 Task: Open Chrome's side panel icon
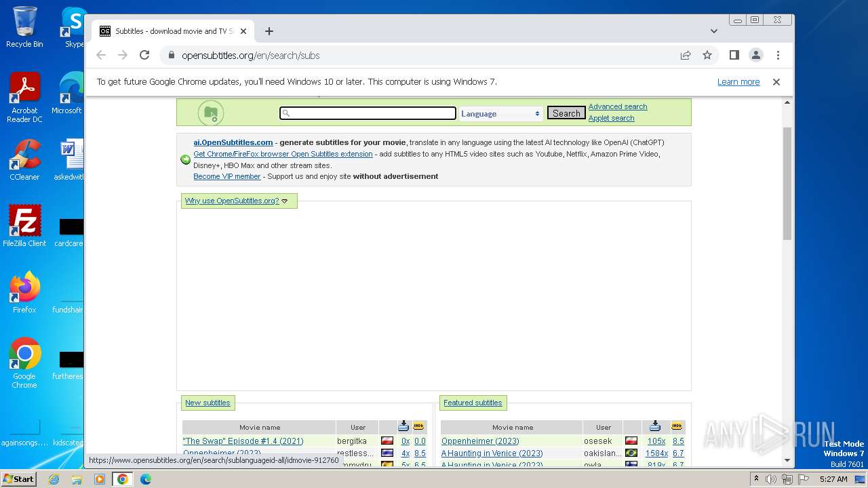pos(734,55)
